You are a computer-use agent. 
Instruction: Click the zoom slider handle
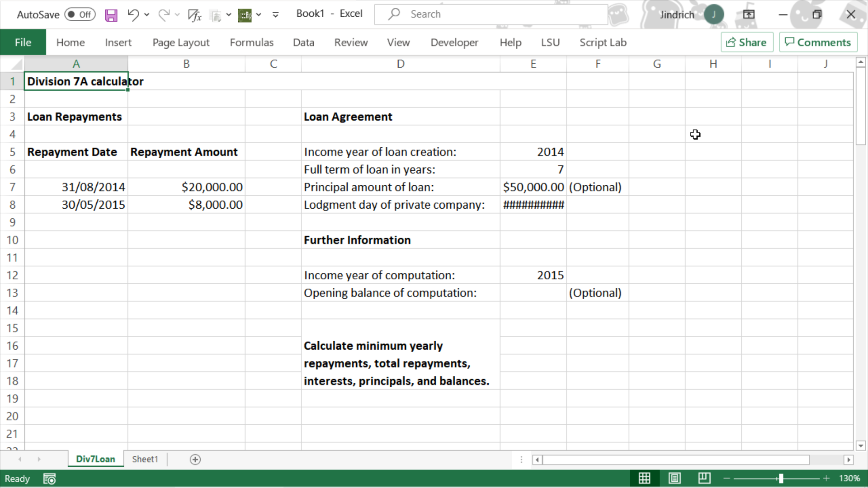point(781,478)
